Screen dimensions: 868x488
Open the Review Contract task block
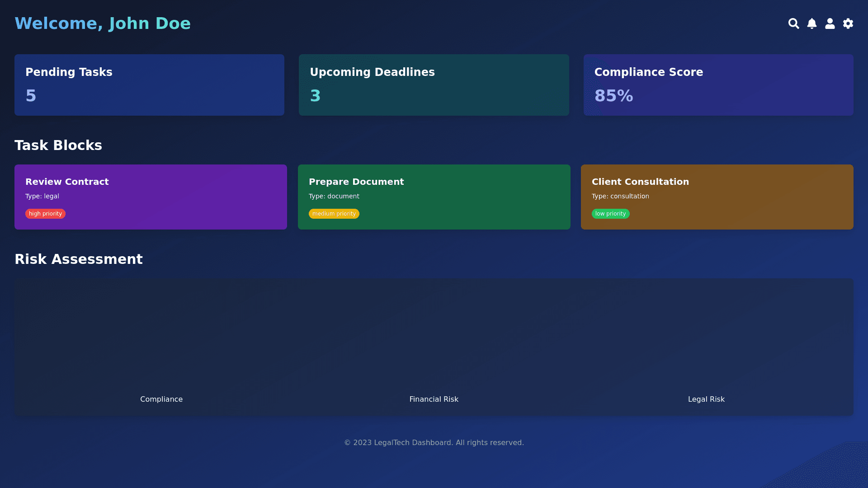(151, 197)
